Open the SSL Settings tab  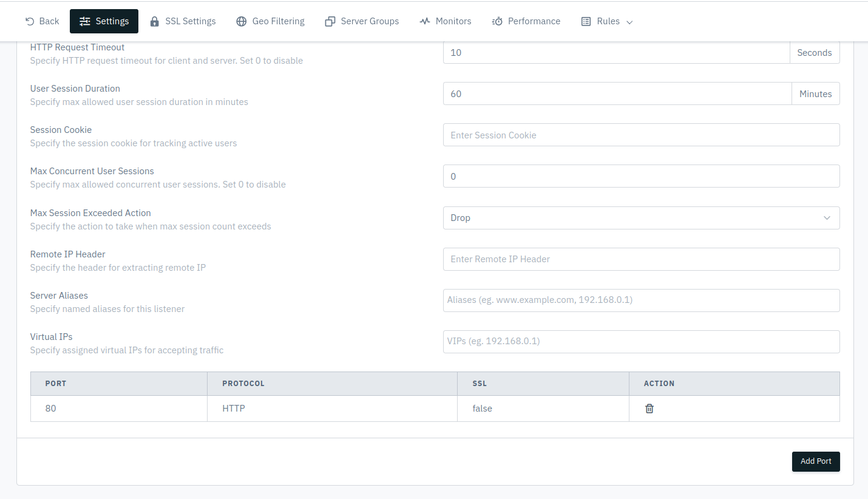(x=183, y=21)
